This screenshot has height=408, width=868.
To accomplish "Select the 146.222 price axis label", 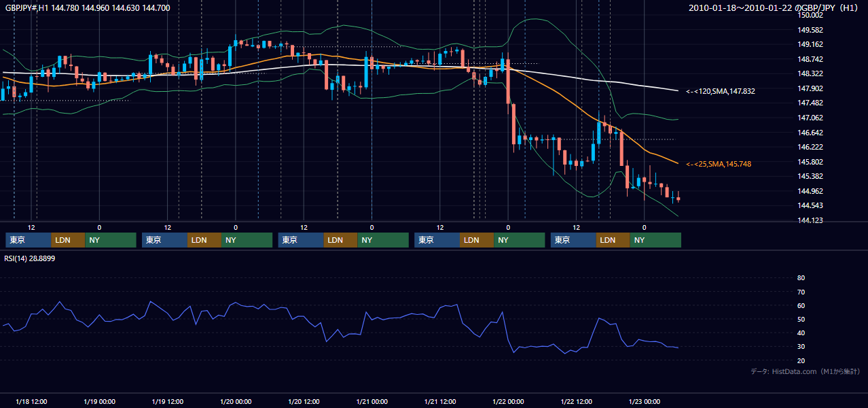I will pyautogui.click(x=810, y=147).
